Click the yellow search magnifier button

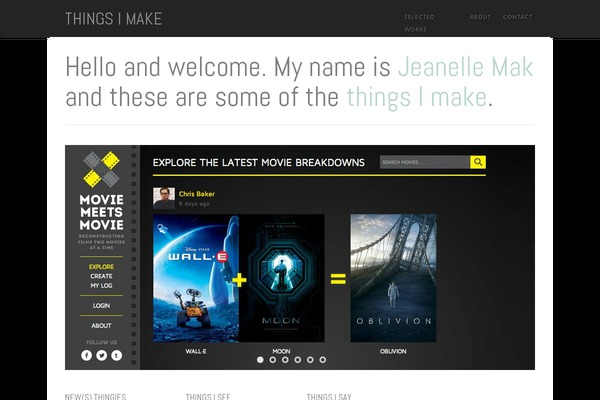pos(478,162)
